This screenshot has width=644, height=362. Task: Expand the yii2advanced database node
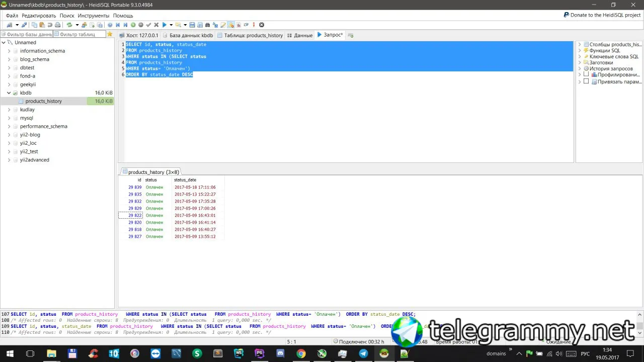point(9,160)
